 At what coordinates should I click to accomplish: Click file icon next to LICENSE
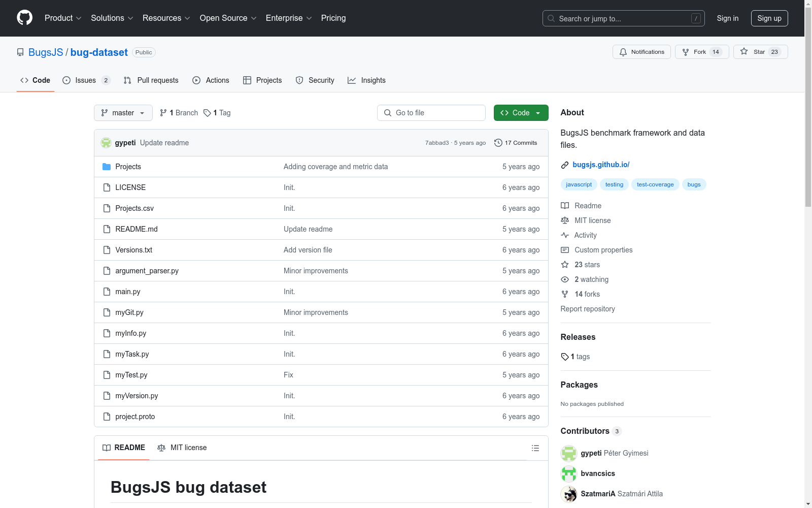[x=107, y=187]
